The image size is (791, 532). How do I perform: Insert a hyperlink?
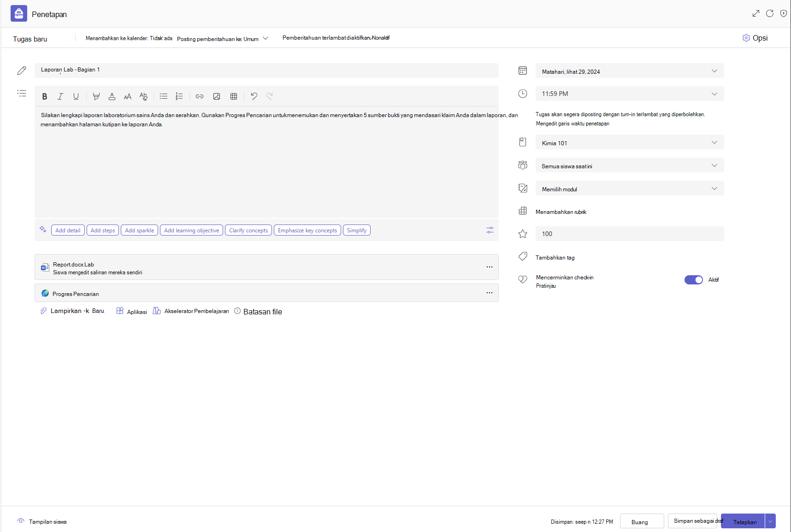[x=200, y=96]
